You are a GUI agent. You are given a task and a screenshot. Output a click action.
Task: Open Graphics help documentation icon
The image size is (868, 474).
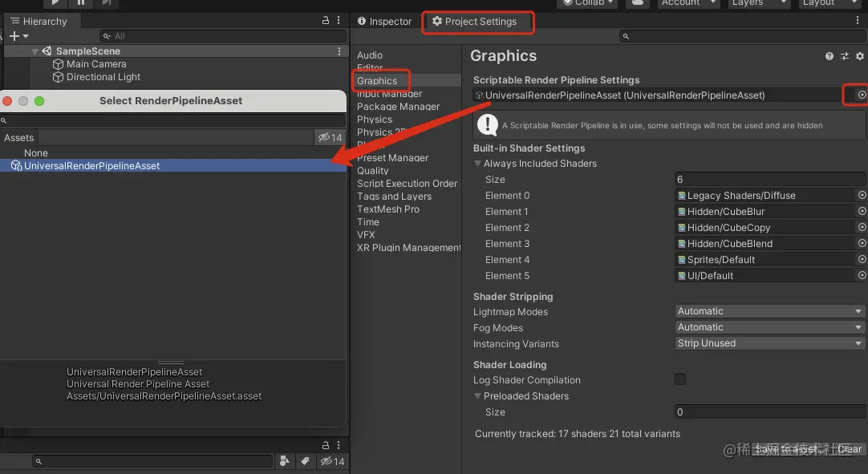pos(829,56)
